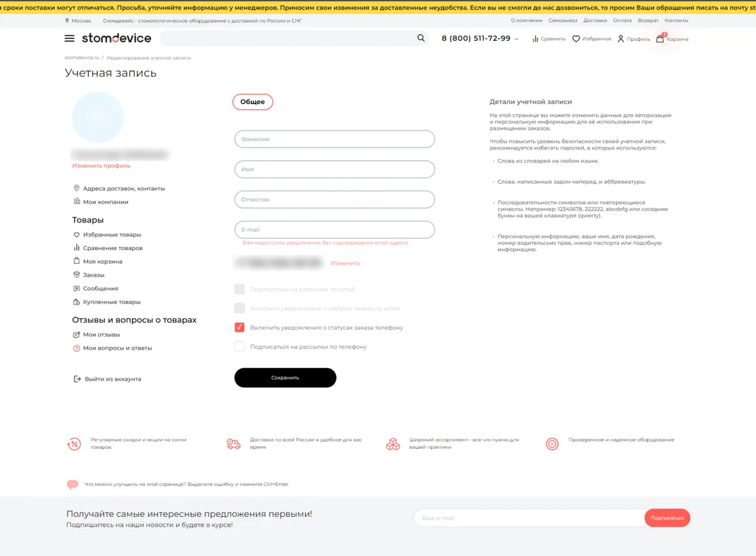Open the Сравнить compare icon in header
The height and width of the screenshot is (556, 756).
(x=535, y=39)
